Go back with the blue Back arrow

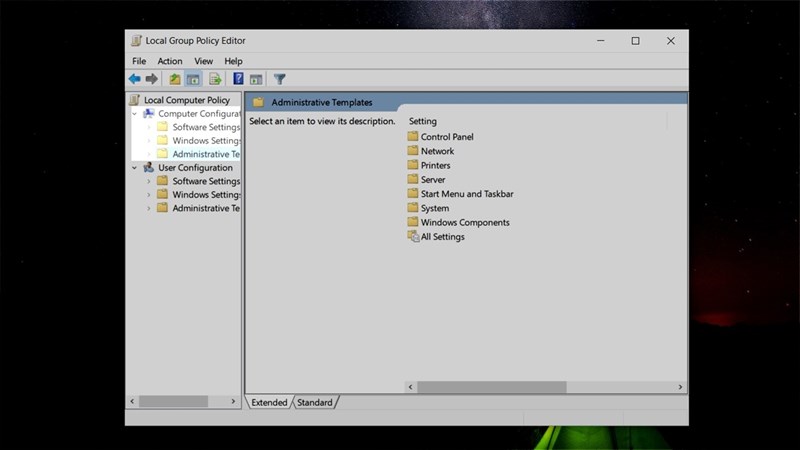tap(135, 79)
